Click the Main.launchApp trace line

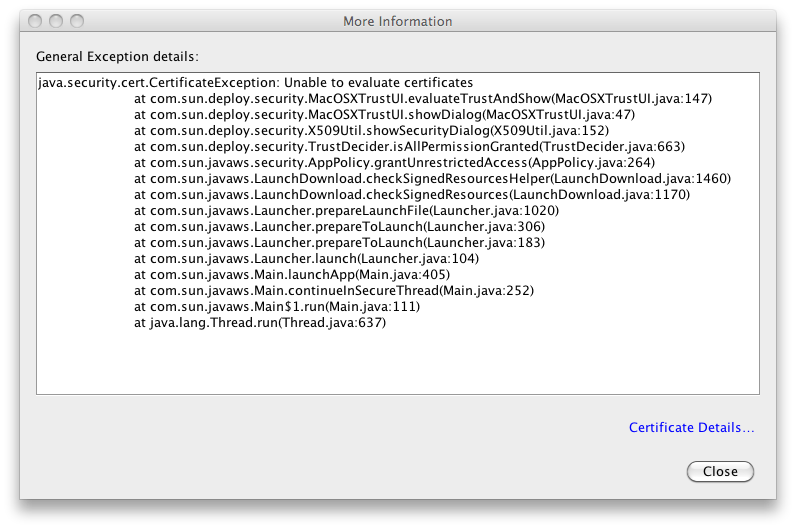292,275
